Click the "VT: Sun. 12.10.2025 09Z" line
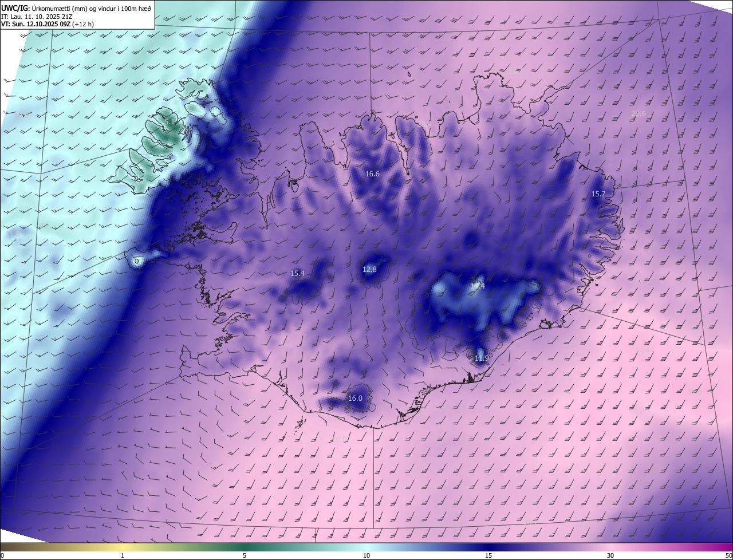This screenshot has height=560, width=733. 48,24
